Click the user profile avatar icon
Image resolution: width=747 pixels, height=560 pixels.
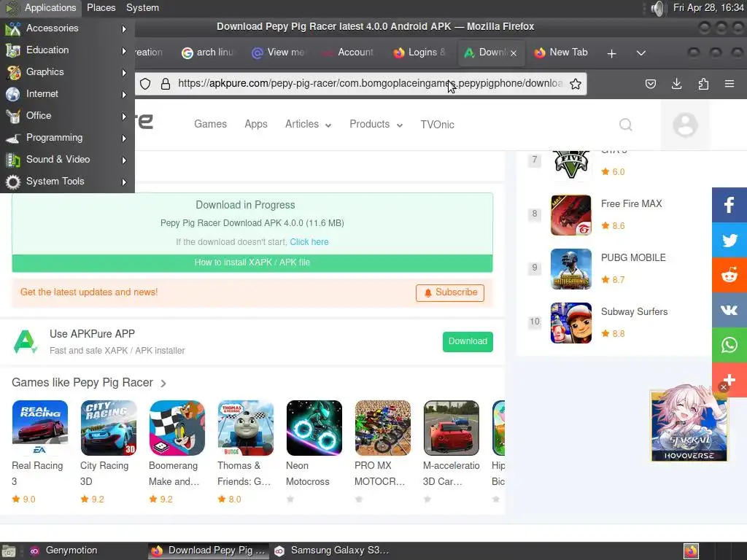pos(685,125)
